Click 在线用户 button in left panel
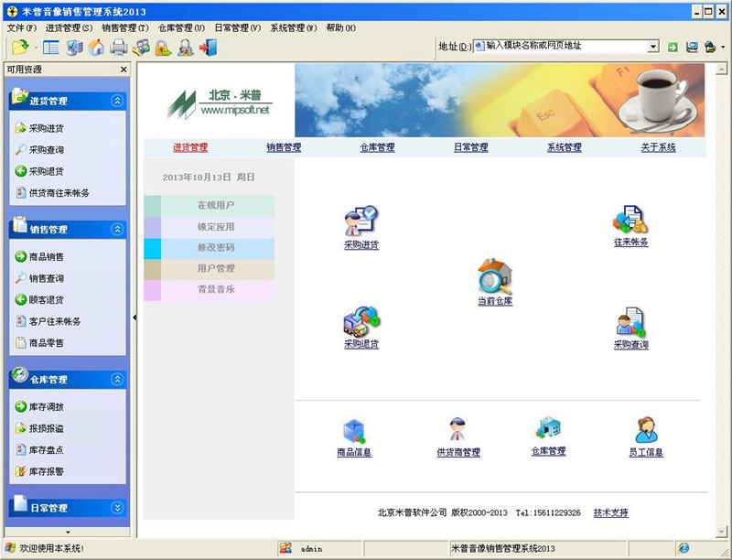Screen dimensions: 732x560 [x=210, y=205]
